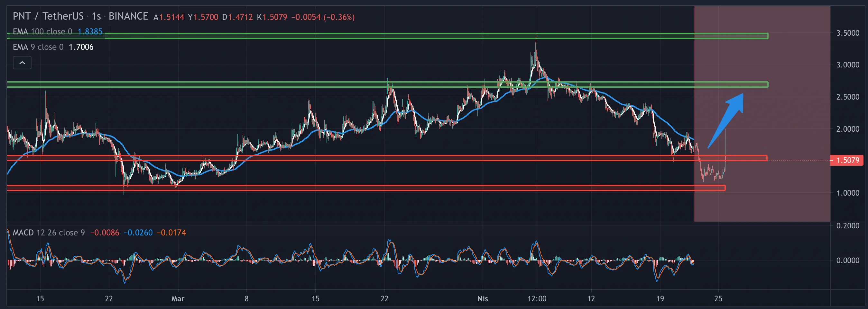Click the 0.2000 MACD axis label

click(848, 225)
